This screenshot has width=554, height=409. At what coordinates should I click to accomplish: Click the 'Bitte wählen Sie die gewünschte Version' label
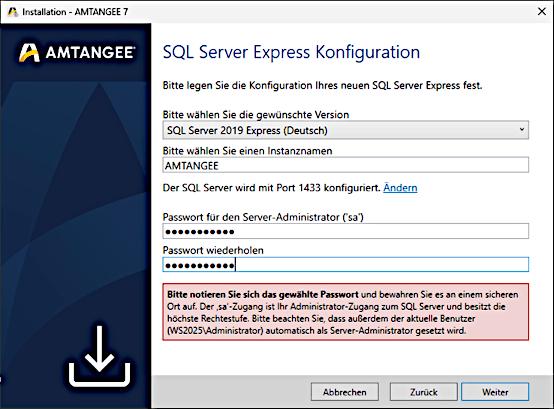pos(256,114)
